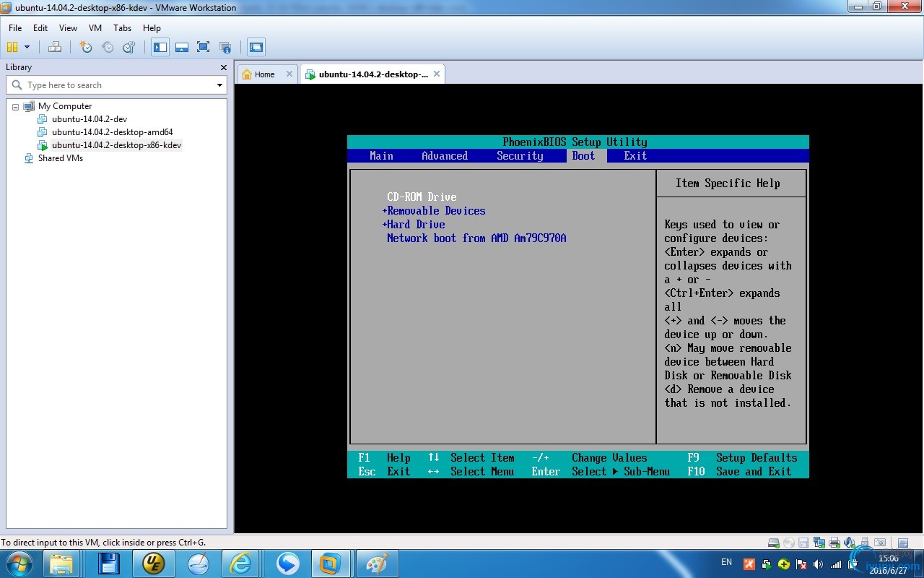
Task: Pause the virtual machine from the toolbar
Action: click(12, 47)
